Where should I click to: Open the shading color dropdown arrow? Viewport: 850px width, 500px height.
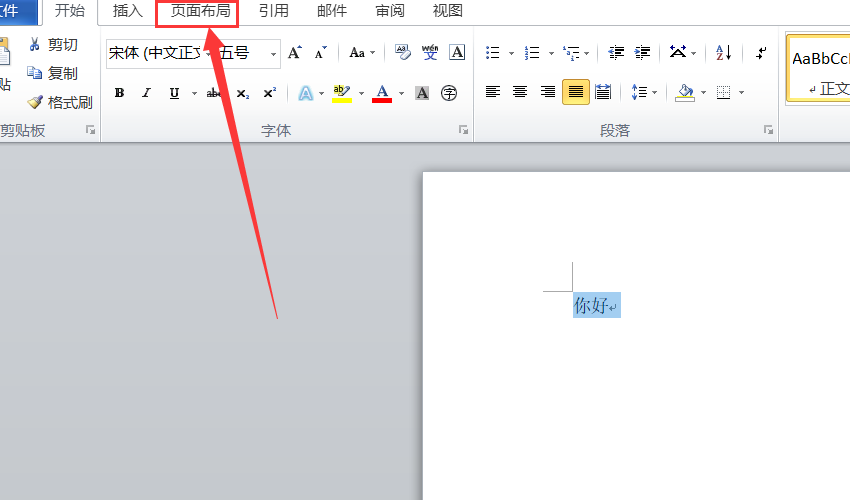click(x=704, y=93)
